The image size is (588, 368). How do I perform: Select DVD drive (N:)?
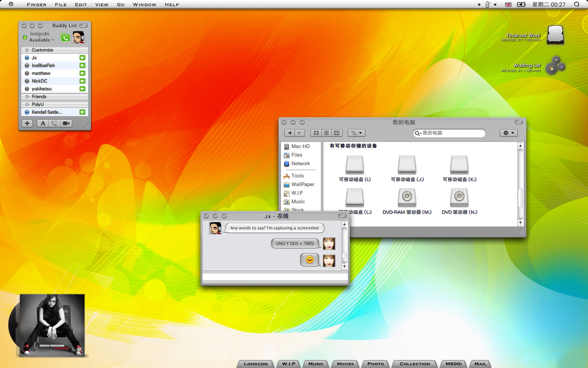pos(459,201)
